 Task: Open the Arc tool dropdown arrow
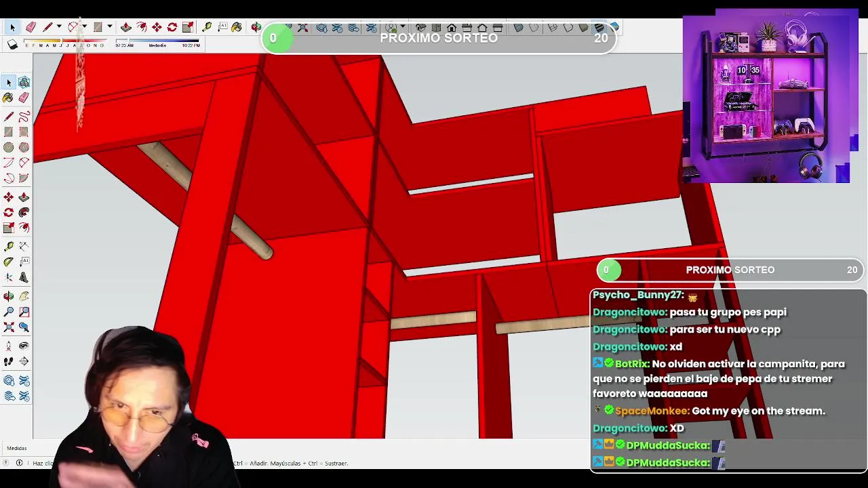[x=84, y=27]
